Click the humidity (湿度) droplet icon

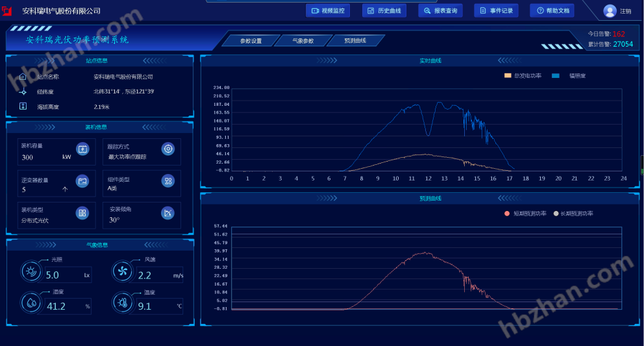(31, 302)
